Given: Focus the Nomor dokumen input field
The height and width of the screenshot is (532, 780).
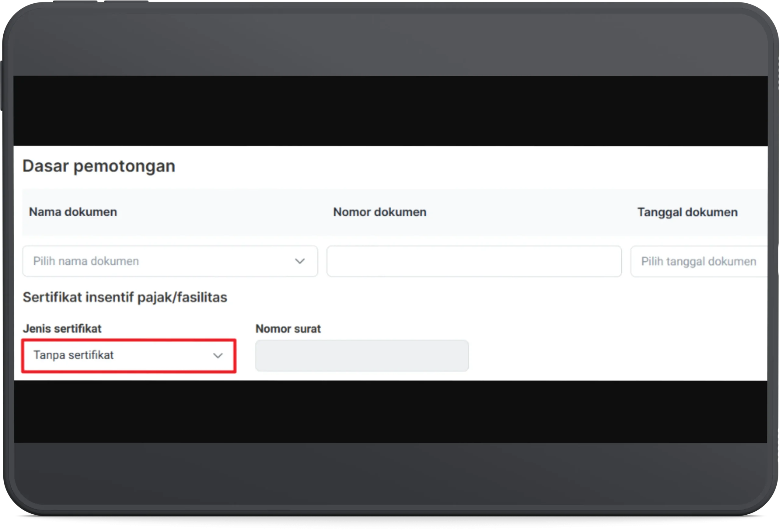Looking at the screenshot, I should (473, 261).
